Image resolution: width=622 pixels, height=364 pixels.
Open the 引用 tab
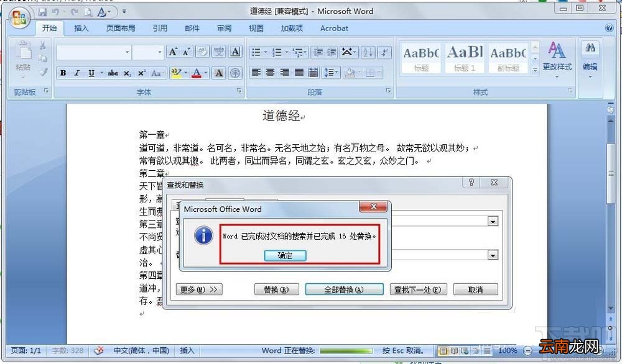160,28
